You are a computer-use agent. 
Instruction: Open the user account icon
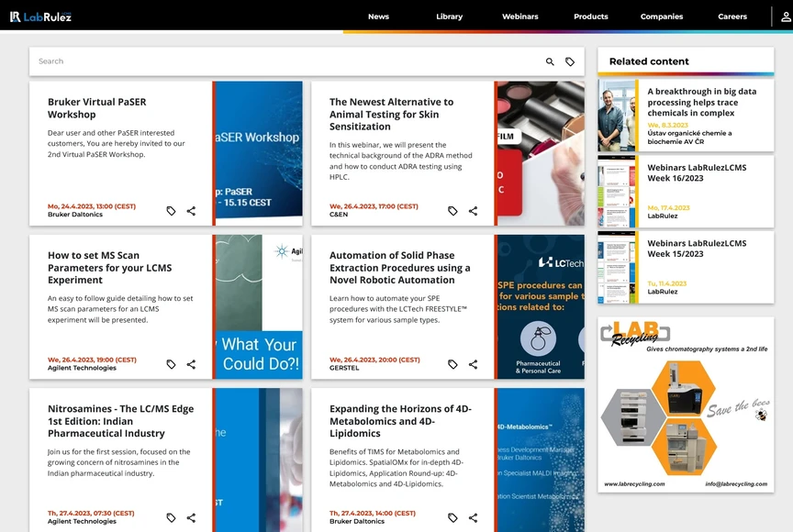[x=786, y=17]
